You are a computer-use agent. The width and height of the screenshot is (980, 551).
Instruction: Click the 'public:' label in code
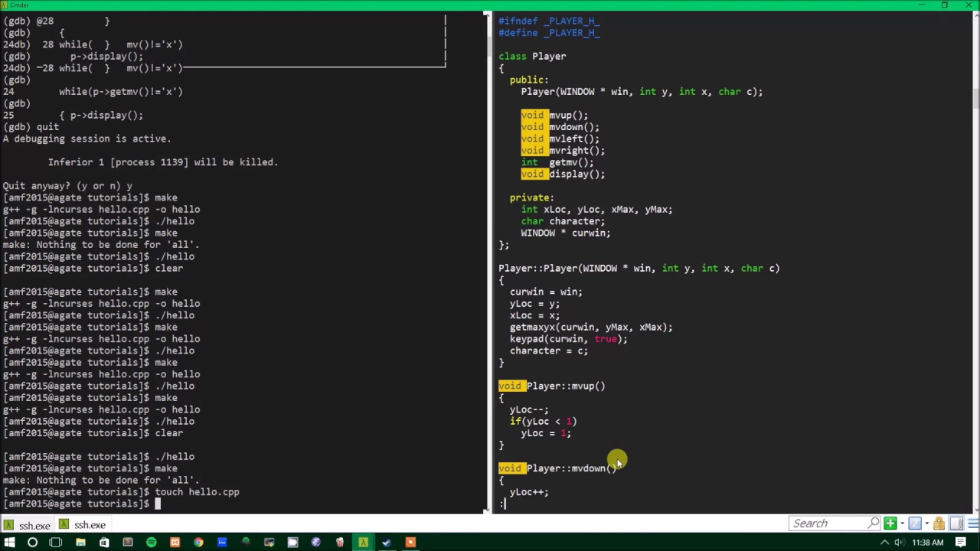[529, 80]
